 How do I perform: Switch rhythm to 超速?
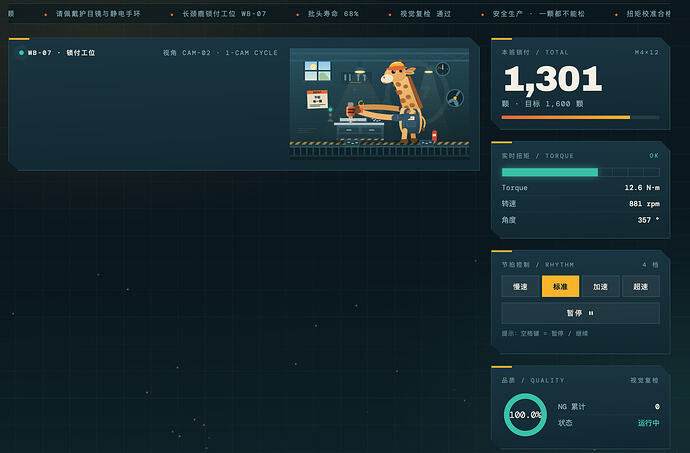click(641, 287)
